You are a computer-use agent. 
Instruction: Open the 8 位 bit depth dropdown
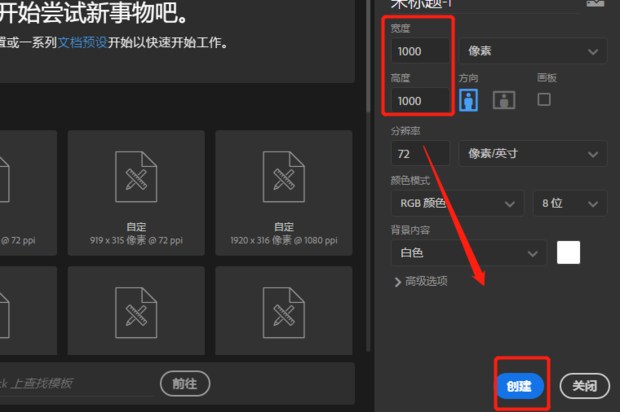(569, 203)
